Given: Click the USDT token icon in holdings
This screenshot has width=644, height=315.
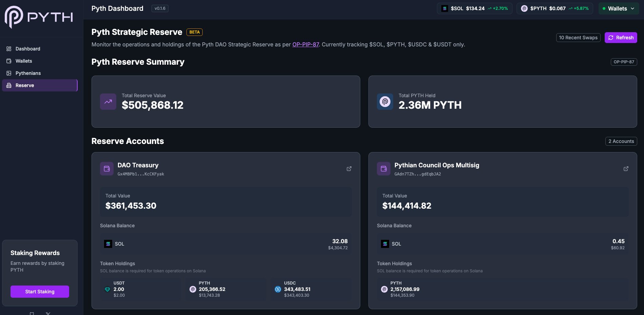Looking at the screenshot, I should (x=107, y=289).
